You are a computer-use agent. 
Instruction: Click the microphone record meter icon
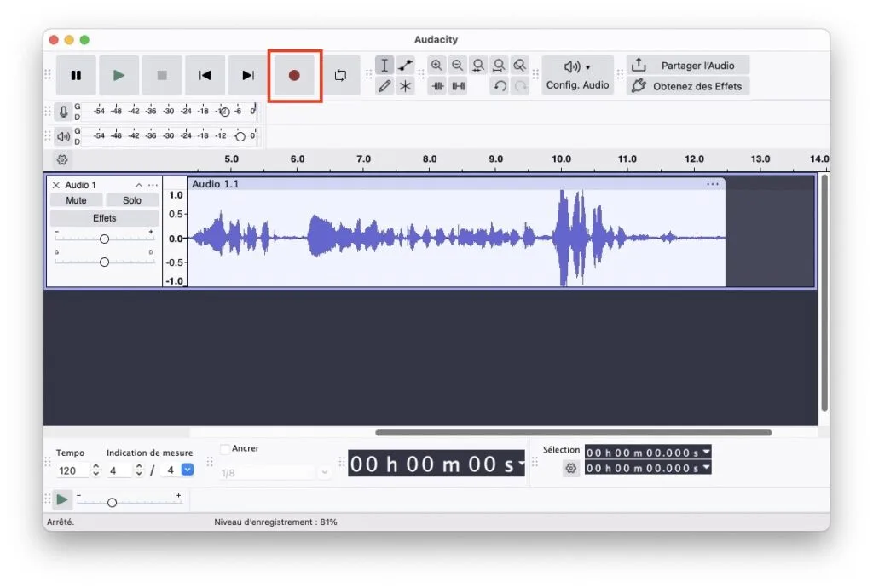[63, 112]
